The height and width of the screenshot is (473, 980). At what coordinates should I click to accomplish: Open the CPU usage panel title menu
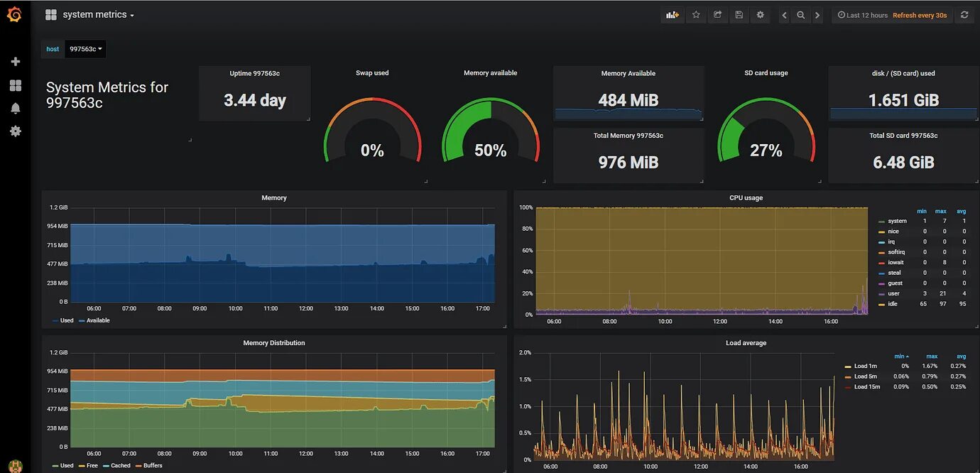746,197
